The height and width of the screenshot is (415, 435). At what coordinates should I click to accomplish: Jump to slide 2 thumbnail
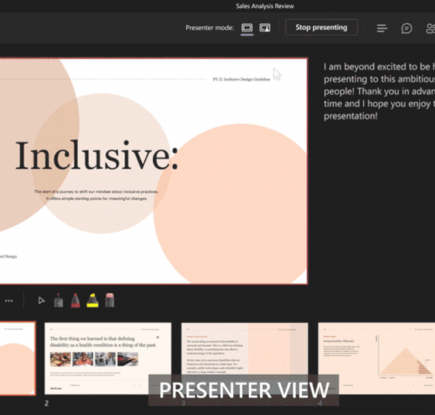coord(108,358)
